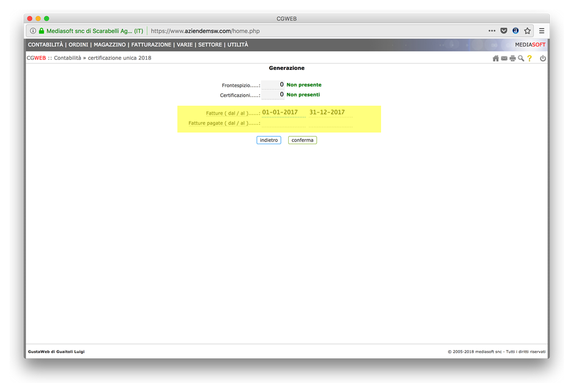Bookmark page with the star icon
This screenshot has height=392, width=573.
point(527,31)
